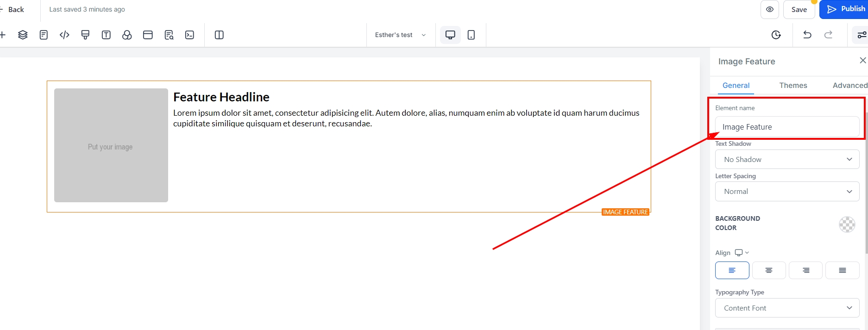Set alignment to center

point(768,270)
